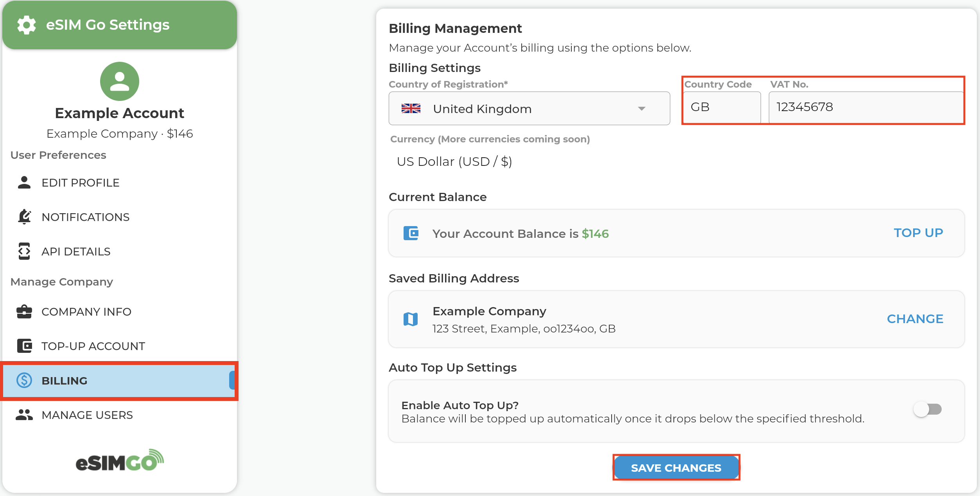
Task: Click the Country Code GB field
Action: point(722,107)
